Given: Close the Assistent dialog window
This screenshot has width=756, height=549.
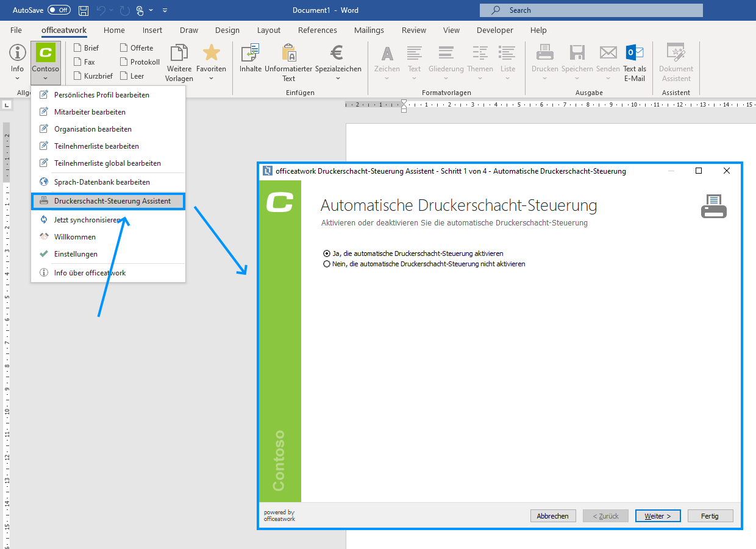Looking at the screenshot, I should coord(726,171).
